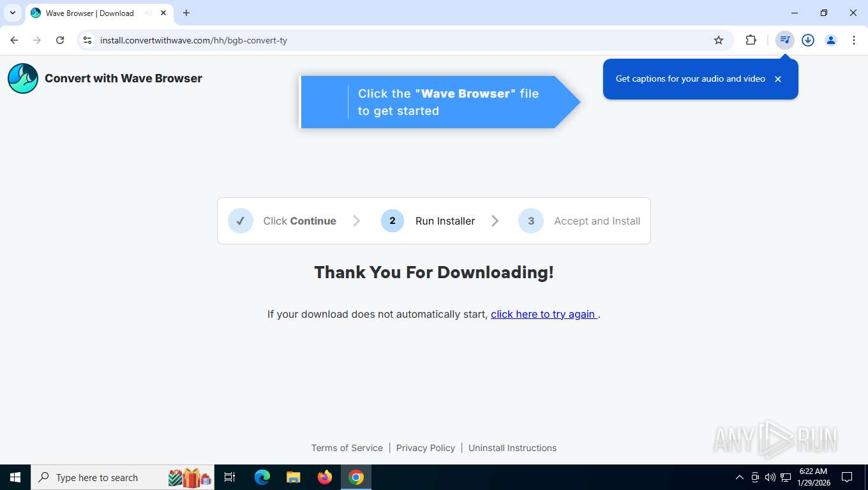Viewport: 868px width, 490px height.
Task: Click the 'Get captions for your audio and video' text
Action: pyautogui.click(x=691, y=79)
